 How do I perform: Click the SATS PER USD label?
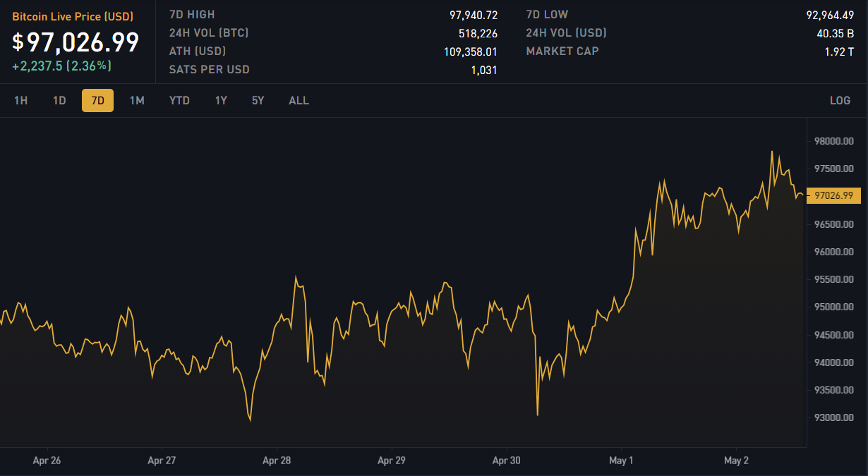(210, 70)
